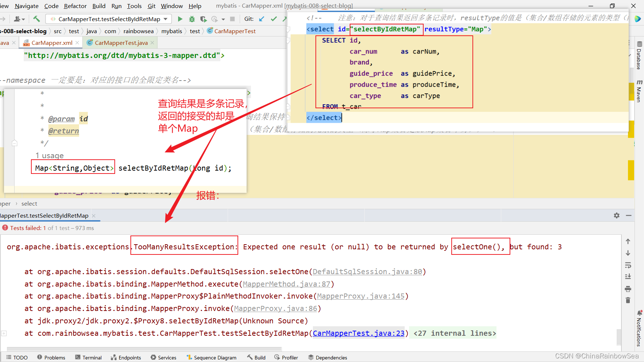
Task: Build project with the hammer icon
Action: [x=36, y=19]
